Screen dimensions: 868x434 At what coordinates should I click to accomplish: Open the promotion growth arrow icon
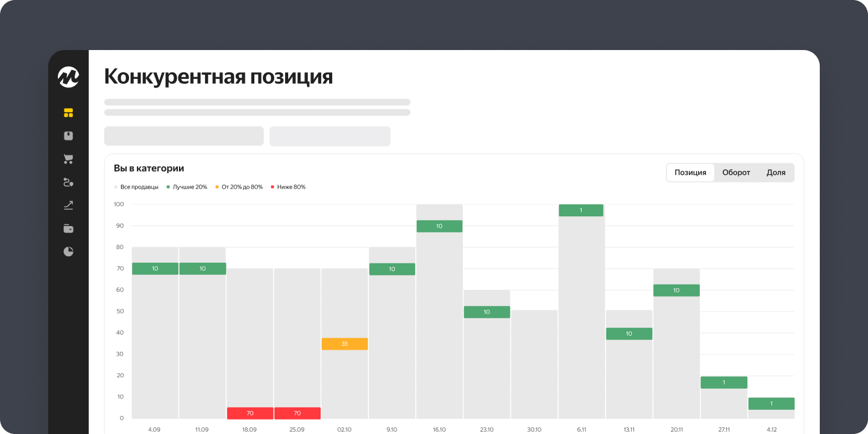coord(68,206)
